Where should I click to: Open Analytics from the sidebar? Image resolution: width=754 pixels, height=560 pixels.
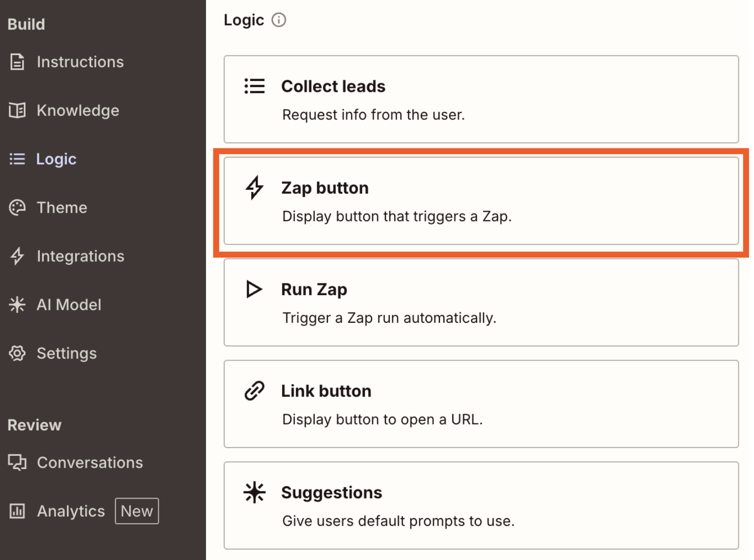(x=70, y=511)
